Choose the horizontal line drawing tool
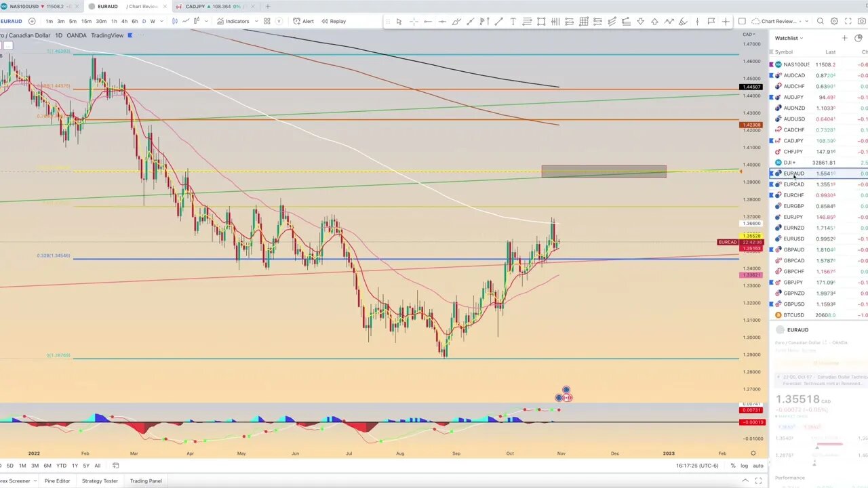Screen dimensions: 868x488 pos(442,22)
